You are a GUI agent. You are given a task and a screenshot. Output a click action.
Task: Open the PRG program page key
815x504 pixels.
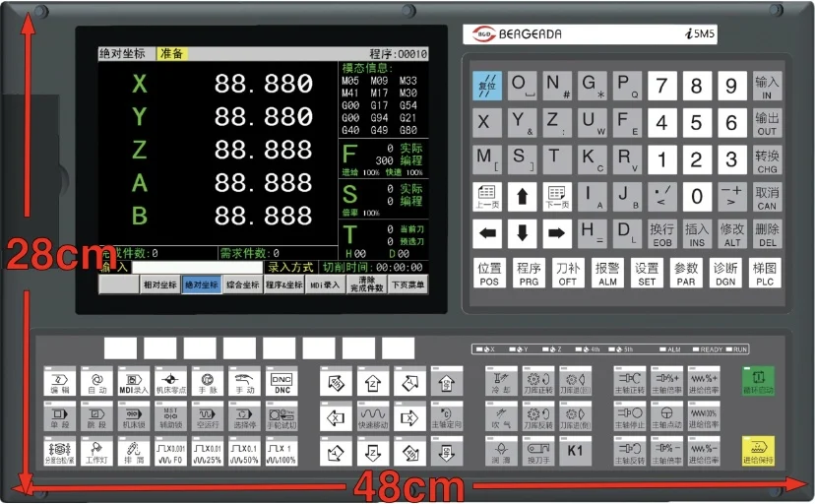point(529,273)
